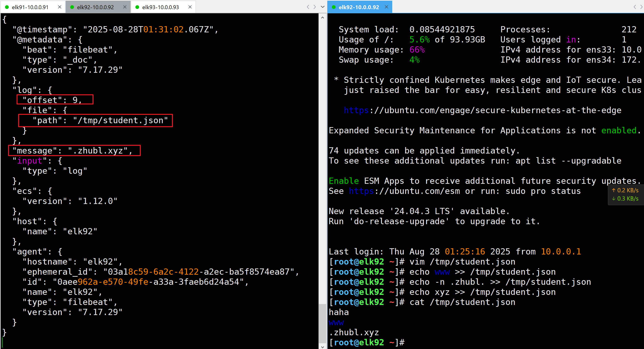The image size is (644, 349).
Task: Click the "hostname": "elk92" line
Action: click(x=72, y=262)
